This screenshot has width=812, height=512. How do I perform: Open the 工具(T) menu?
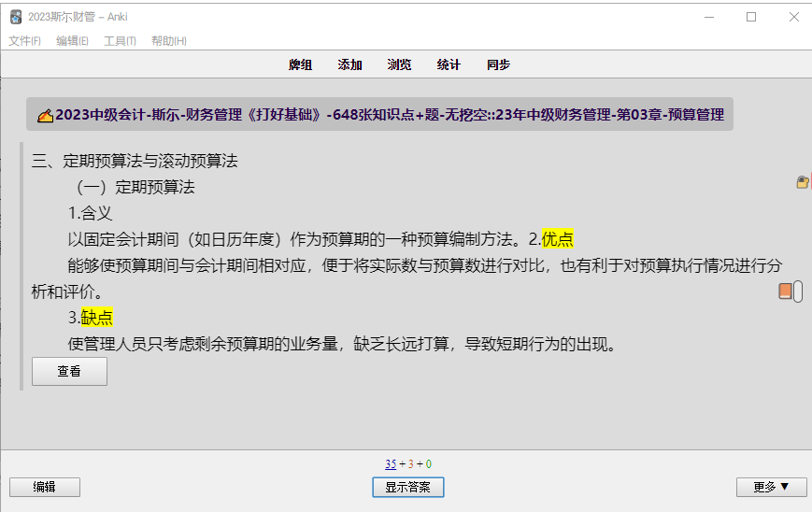[x=120, y=41]
